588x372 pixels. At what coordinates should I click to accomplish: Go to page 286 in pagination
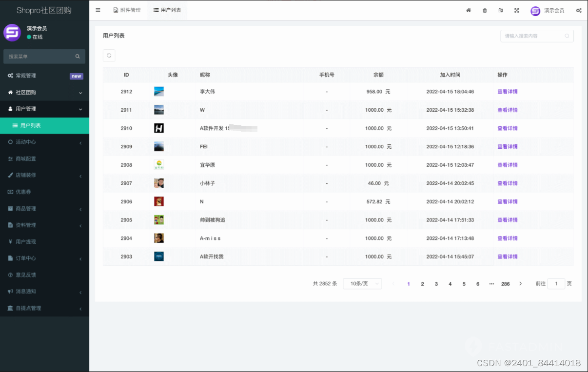tap(506, 283)
